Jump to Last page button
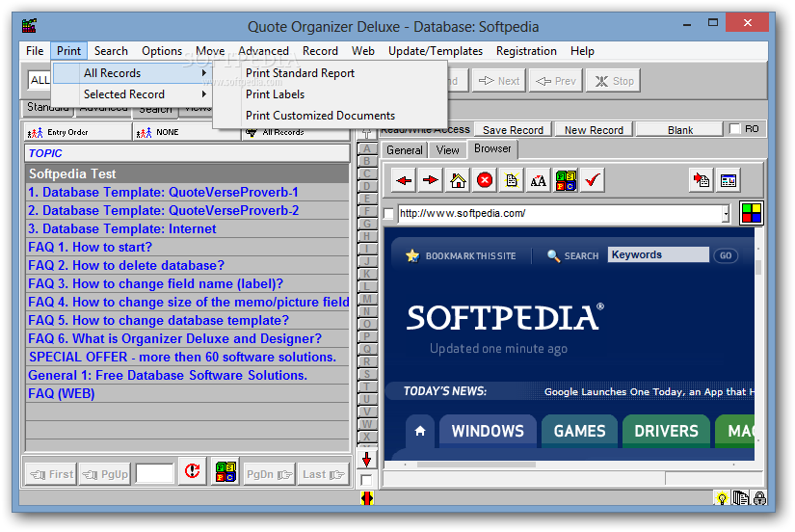The height and width of the screenshot is (532, 795). pyautogui.click(x=323, y=473)
